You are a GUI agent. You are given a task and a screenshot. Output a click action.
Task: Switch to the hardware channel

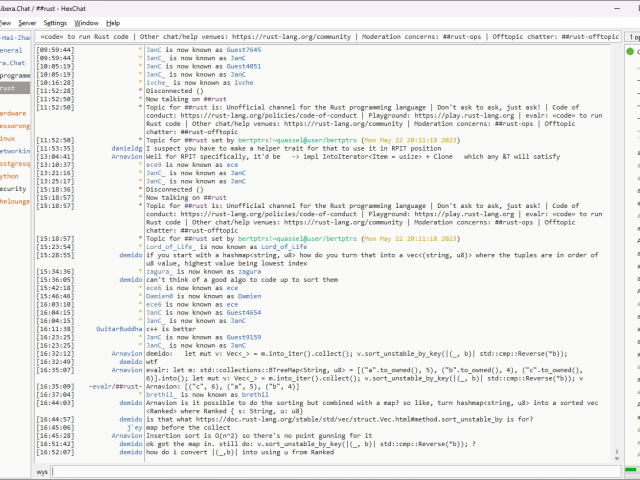(x=13, y=113)
